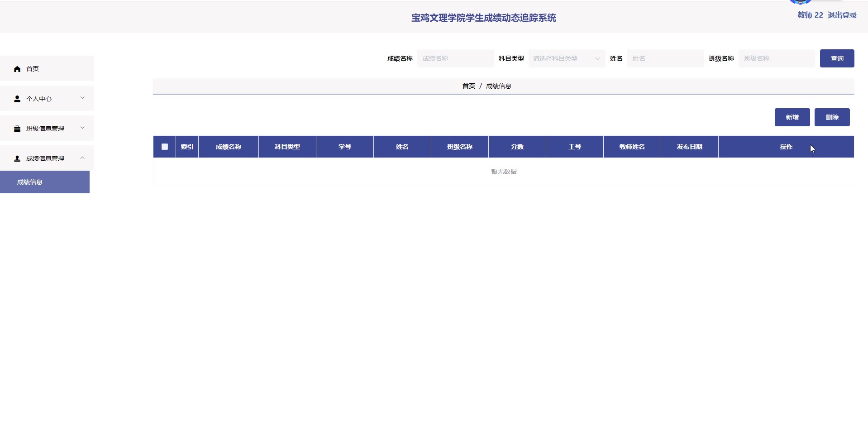Click the 教师 22 user label
Viewport: 868px width, 421px height.
click(x=810, y=15)
